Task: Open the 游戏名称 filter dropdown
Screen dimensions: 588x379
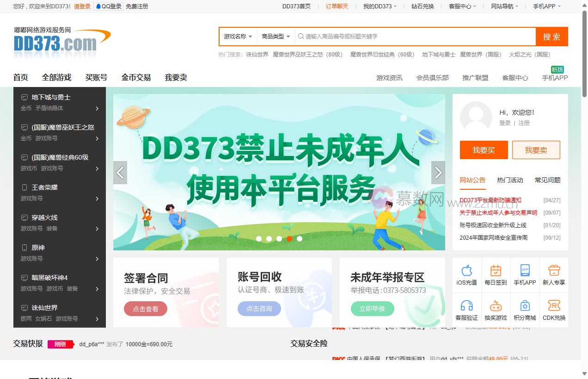Action: 237,37
